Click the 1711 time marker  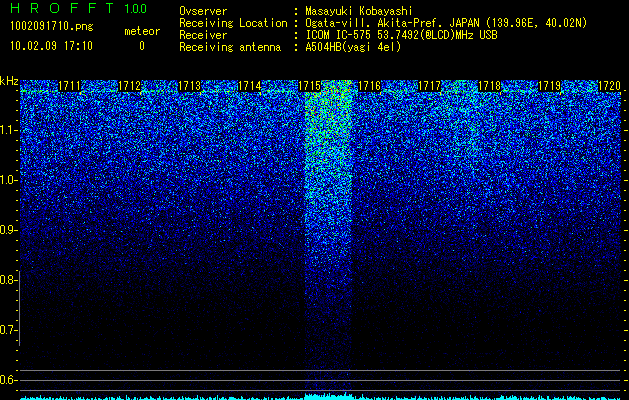69,86
